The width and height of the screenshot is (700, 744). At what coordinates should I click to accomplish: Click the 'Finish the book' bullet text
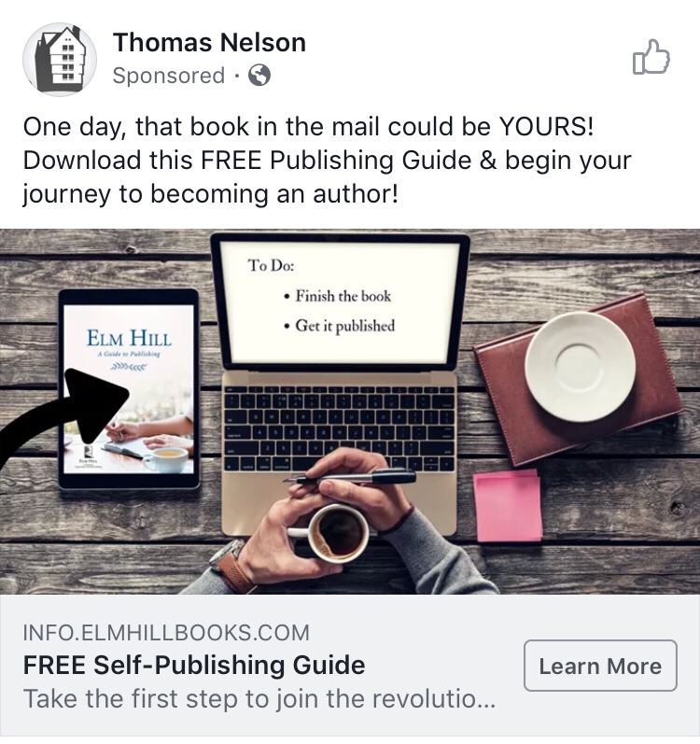pyautogui.click(x=343, y=296)
